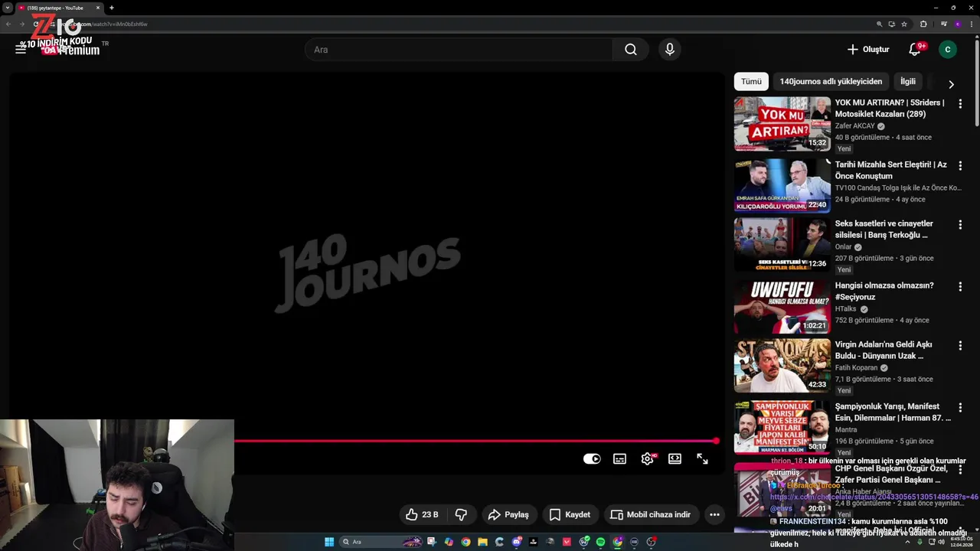The height and width of the screenshot is (551, 980).
Task: Open Spotify from the taskbar
Action: [601, 542]
